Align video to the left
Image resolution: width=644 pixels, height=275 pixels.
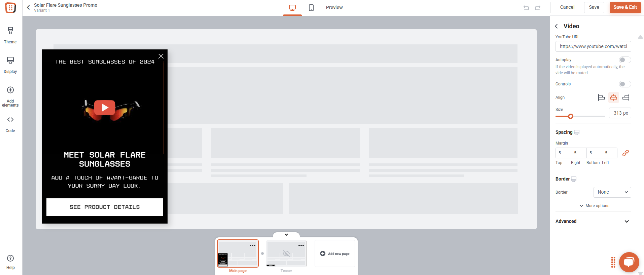[602, 97]
